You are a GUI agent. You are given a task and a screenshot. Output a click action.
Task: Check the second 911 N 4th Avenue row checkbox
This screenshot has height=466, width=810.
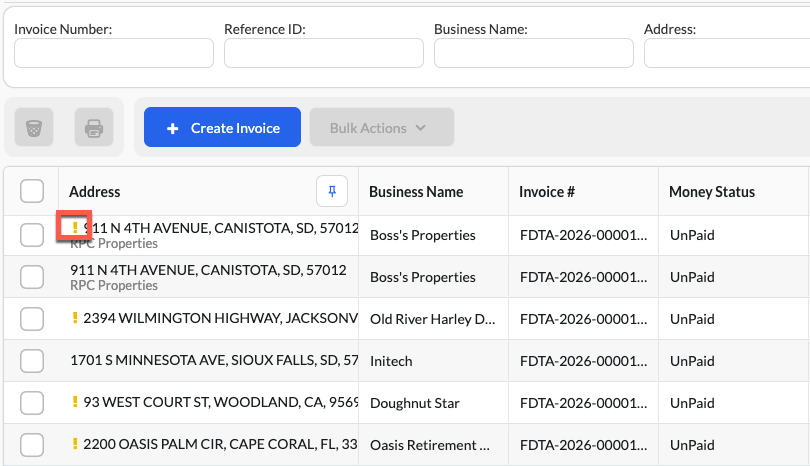[x=32, y=277]
